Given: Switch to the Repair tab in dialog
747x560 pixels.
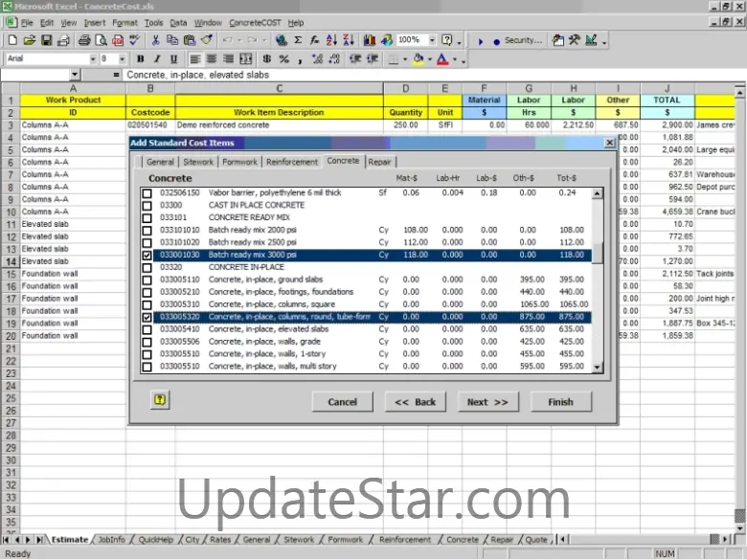Looking at the screenshot, I should pos(379,162).
